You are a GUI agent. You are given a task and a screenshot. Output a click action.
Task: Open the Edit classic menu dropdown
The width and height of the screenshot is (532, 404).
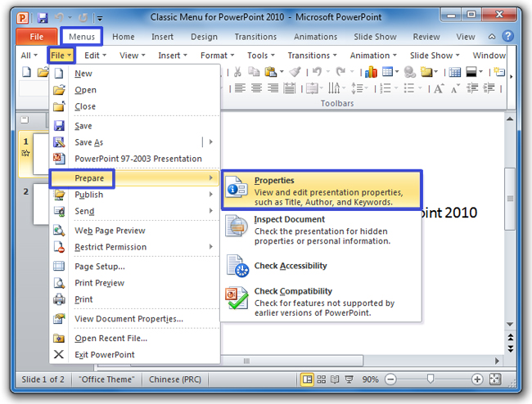(95, 56)
